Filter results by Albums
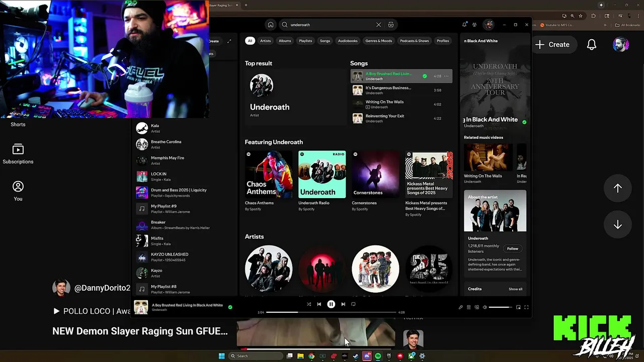 coord(285,41)
